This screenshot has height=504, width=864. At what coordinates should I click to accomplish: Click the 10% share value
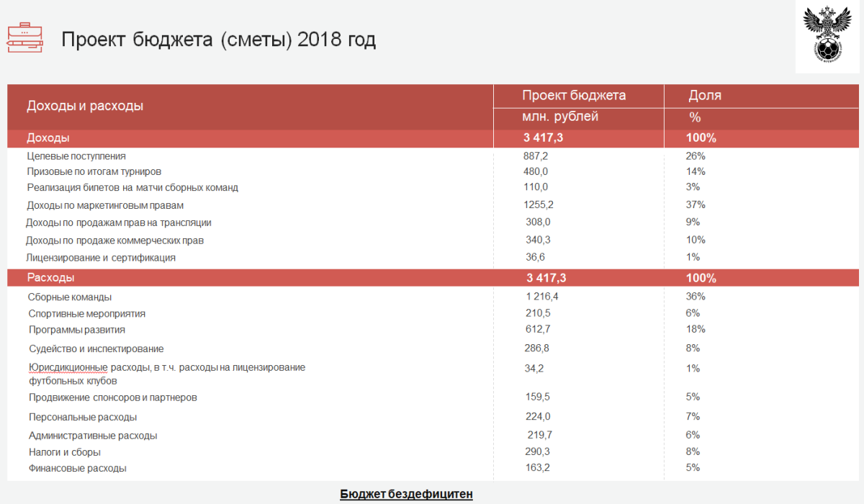(x=696, y=240)
